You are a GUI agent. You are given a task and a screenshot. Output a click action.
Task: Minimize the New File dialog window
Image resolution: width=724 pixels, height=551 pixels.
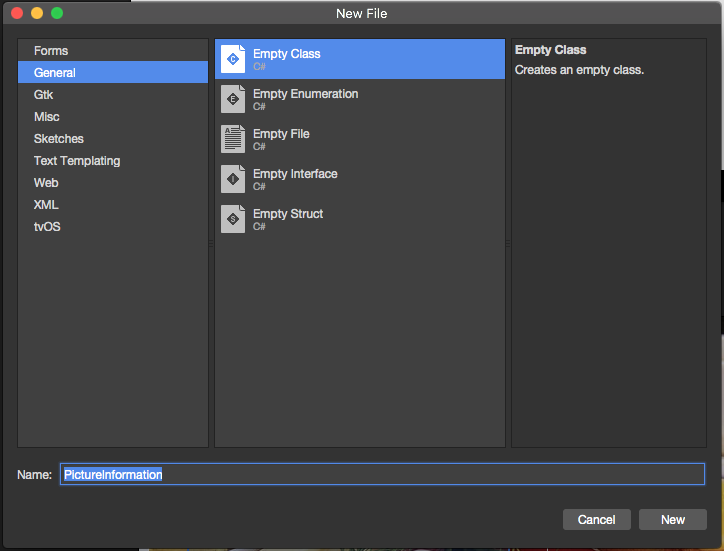tap(37, 13)
